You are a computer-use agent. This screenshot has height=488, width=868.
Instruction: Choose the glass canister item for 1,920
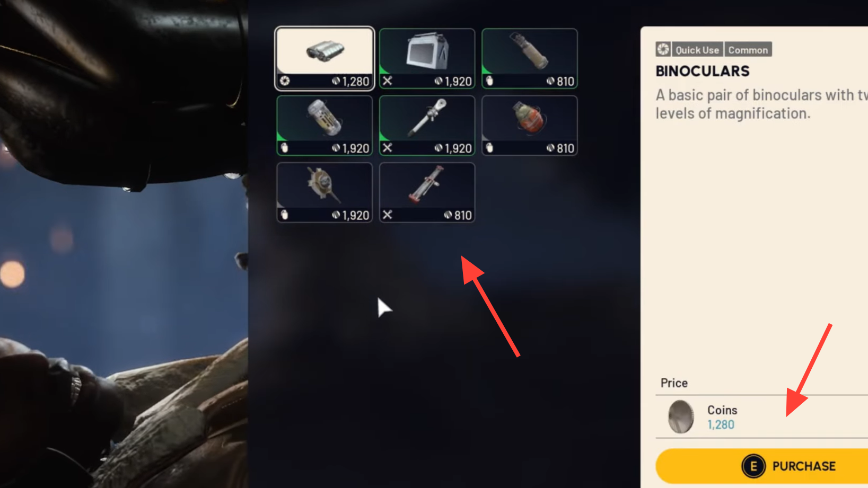click(325, 126)
